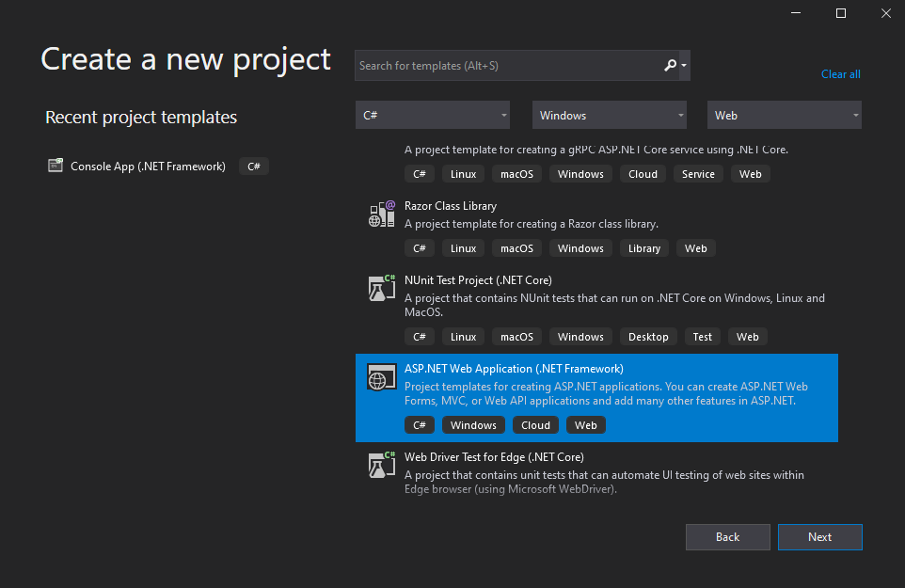
Task: Open the Windows platform filter dropdown
Action: click(609, 115)
